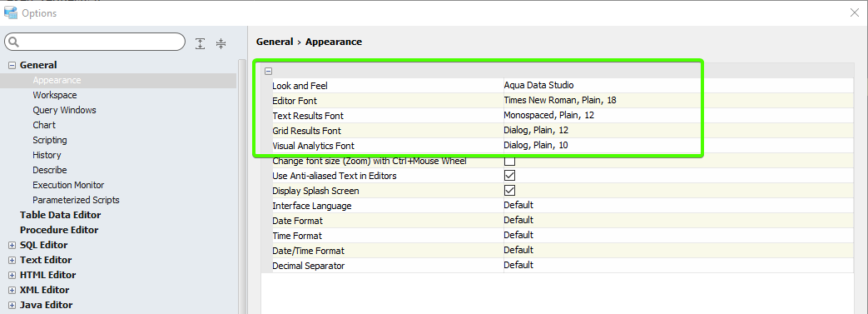Viewport: 868px width, 314px height.
Task: Collapse the property group minus icon
Action: click(269, 71)
